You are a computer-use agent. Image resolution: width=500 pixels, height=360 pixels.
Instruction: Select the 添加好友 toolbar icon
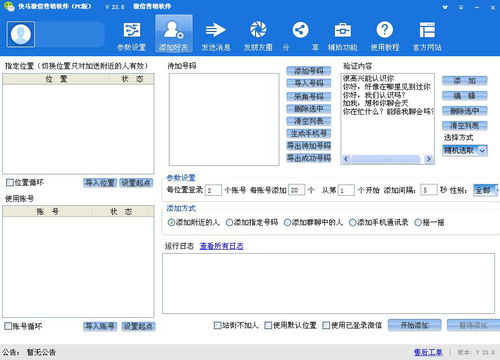[x=174, y=35]
